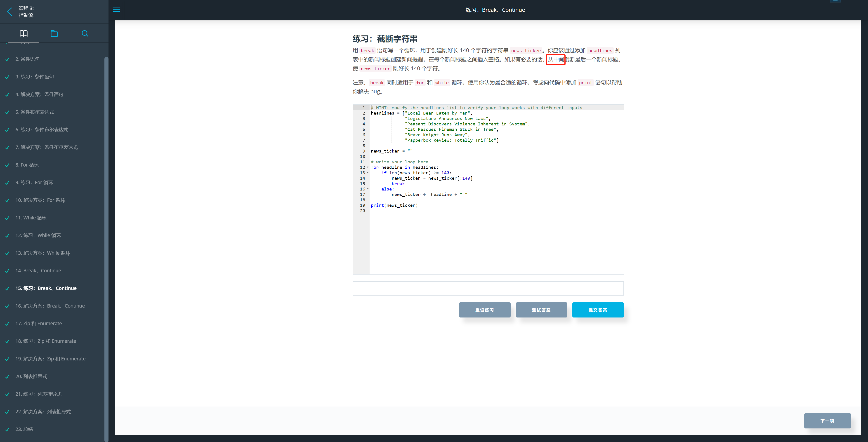Collapse the if block fold on line 13

click(x=368, y=173)
